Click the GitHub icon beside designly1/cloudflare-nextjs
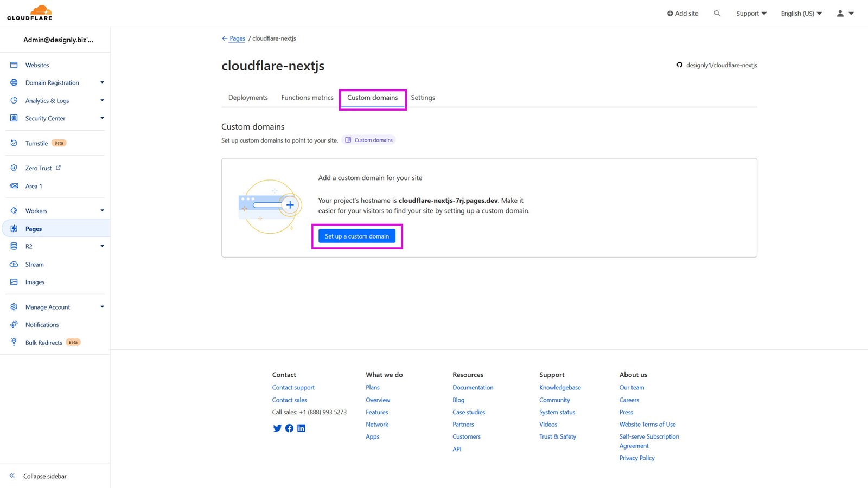The image size is (868, 488). pyautogui.click(x=680, y=65)
